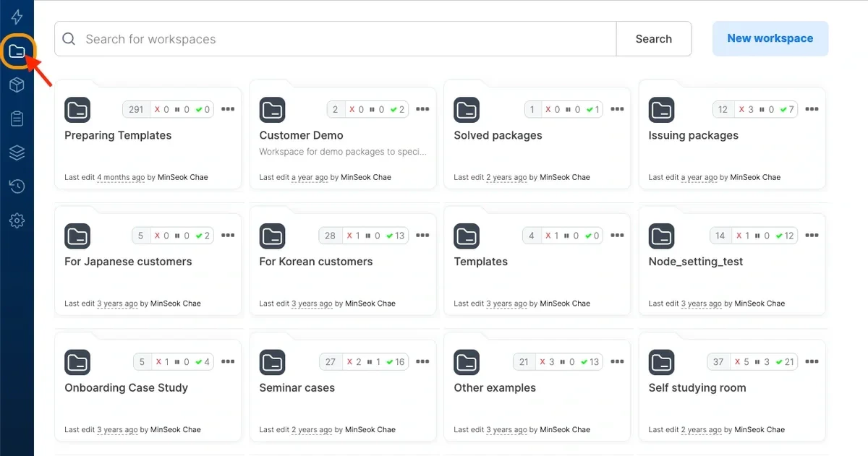Open the options menu for Preparing Templates

[x=228, y=108]
